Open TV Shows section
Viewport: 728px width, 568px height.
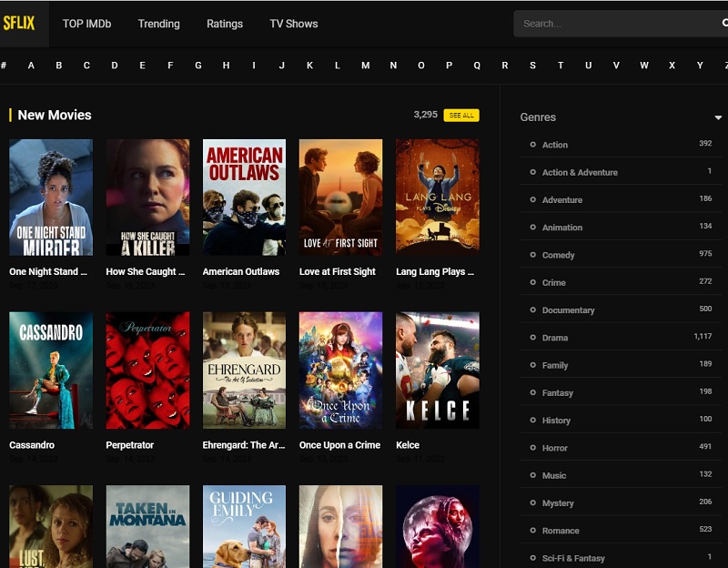[293, 24]
